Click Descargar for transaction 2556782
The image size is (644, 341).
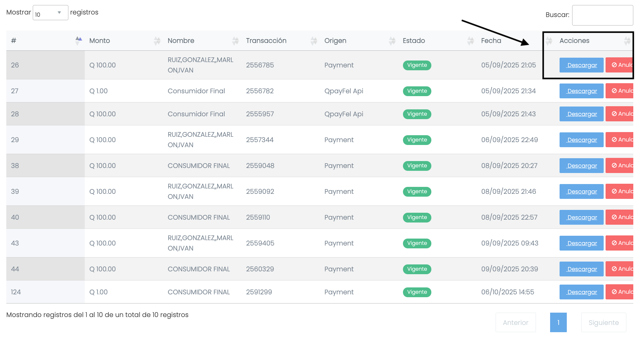(x=581, y=91)
